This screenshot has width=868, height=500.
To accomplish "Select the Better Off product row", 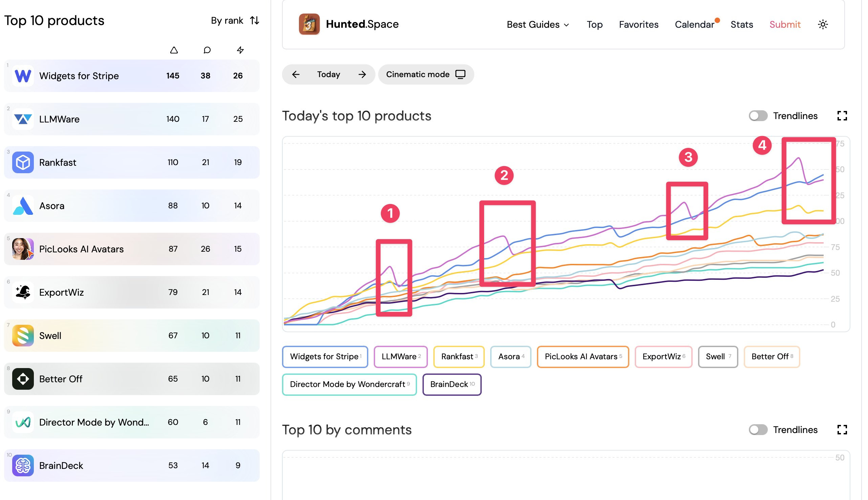I will tap(132, 379).
